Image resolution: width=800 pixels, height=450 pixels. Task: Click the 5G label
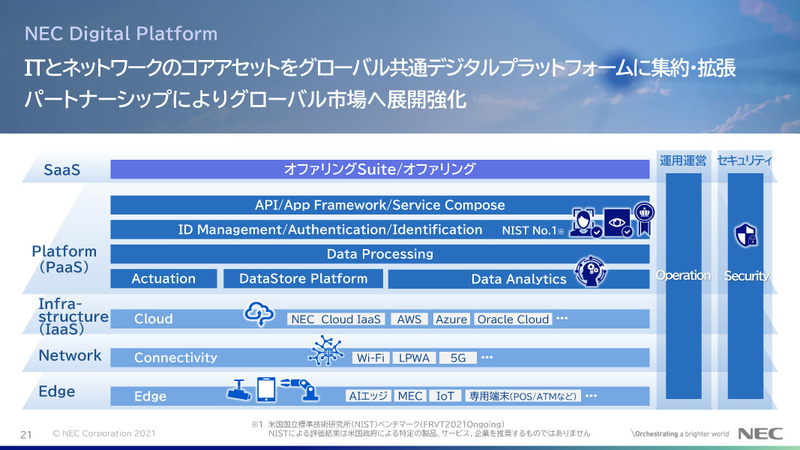pos(458,358)
